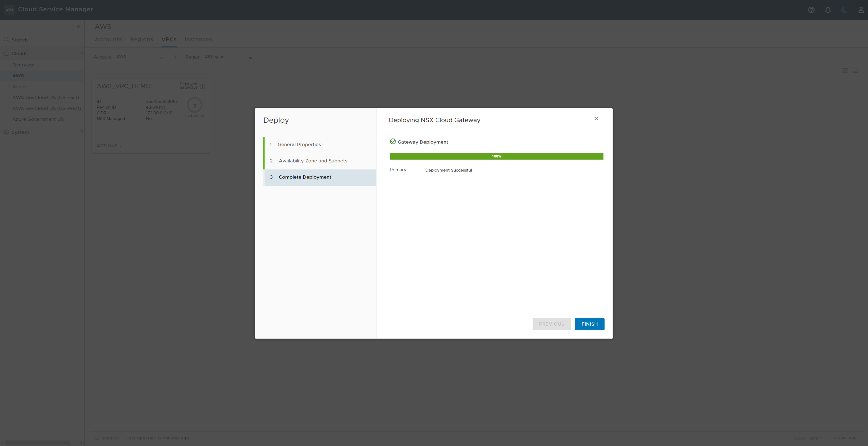Click Last Updated 17 minutes ago text
The width and height of the screenshot is (868, 446).
(158, 438)
